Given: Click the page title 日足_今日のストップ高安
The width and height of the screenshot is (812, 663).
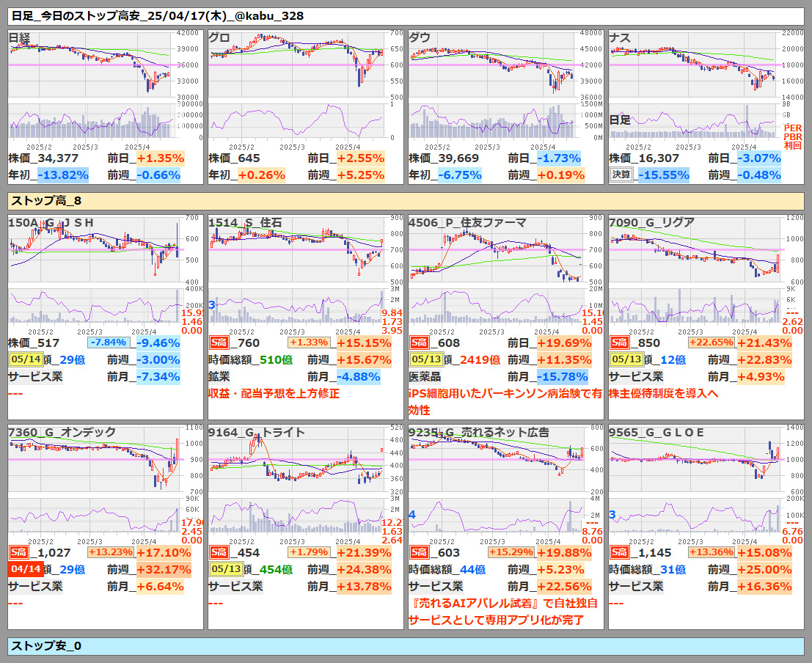Looking at the screenshot, I should click(x=158, y=16).
